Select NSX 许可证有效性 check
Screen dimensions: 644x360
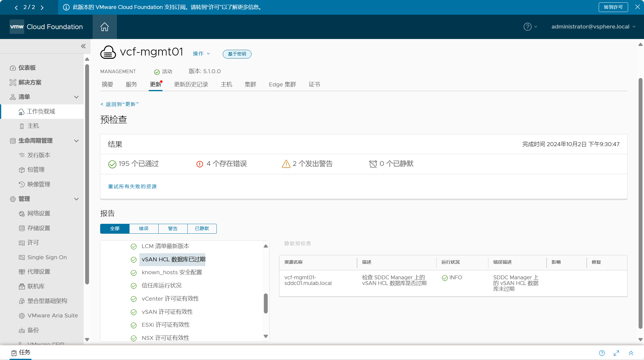point(165,338)
